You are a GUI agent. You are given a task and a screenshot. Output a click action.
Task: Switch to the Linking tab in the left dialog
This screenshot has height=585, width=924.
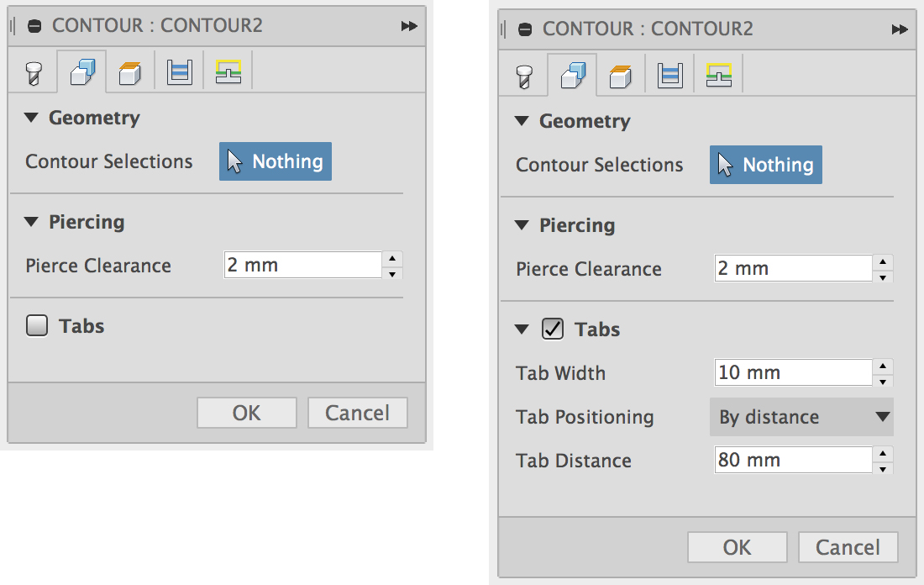pyautogui.click(x=228, y=73)
